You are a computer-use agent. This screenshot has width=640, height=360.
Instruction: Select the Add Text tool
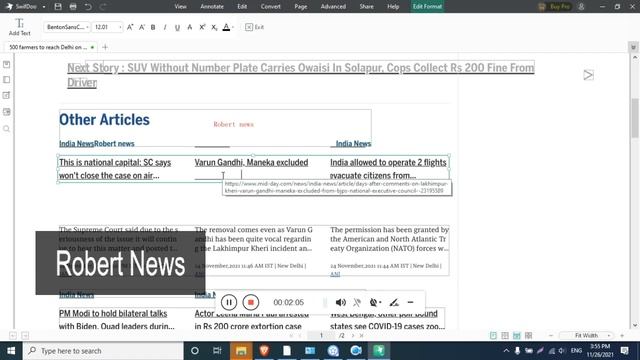click(19, 27)
